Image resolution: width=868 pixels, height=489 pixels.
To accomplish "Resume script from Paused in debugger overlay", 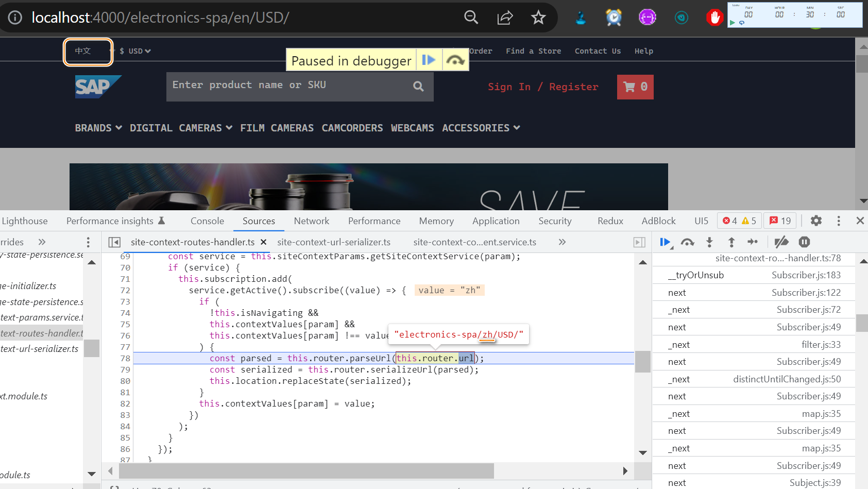I will coord(429,60).
